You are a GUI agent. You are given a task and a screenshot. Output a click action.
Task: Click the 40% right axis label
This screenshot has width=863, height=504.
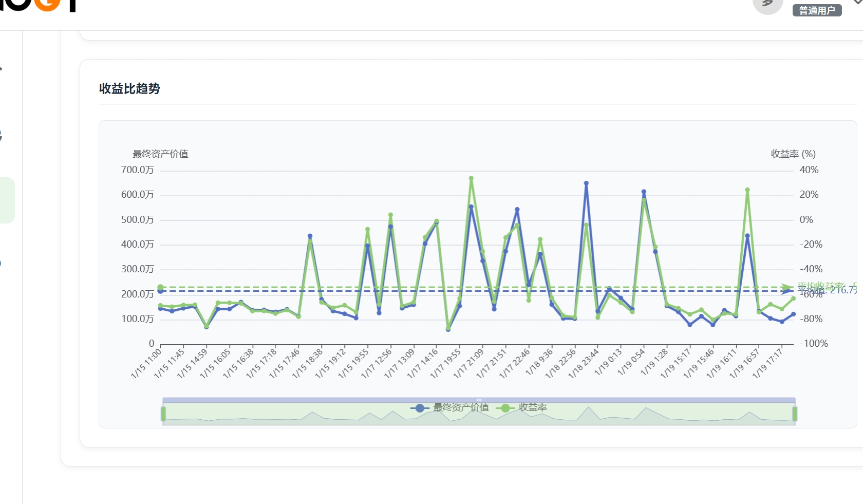(x=809, y=170)
